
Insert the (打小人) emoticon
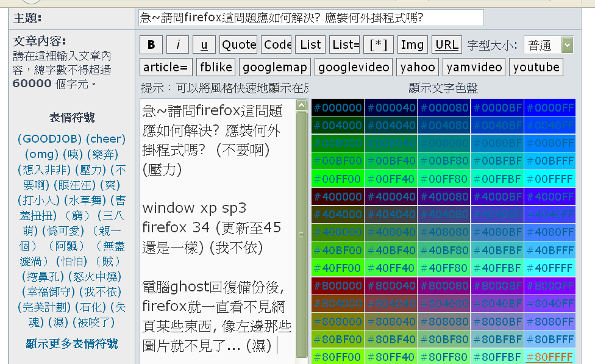[38, 201]
